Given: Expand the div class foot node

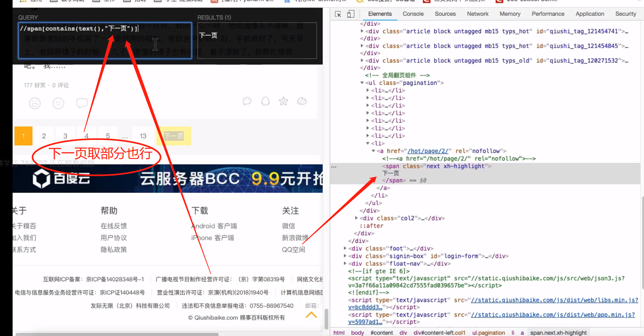Looking at the screenshot, I should pyautogui.click(x=345, y=248).
